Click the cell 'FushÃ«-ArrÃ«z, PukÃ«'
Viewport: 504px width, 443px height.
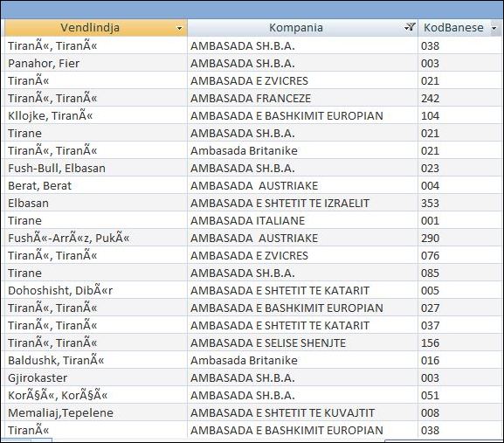pos(96,239)
